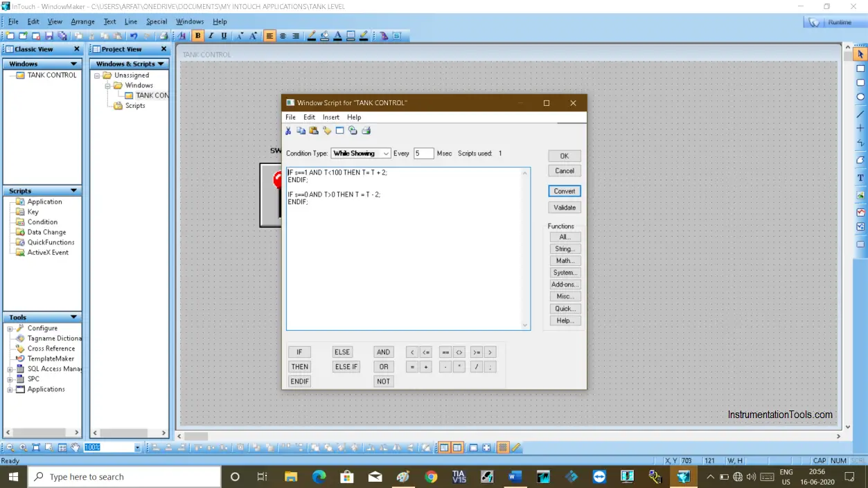868x488 pixels.
Task: Click the Save icon in main toolbar
Action: tap(49, 36)
